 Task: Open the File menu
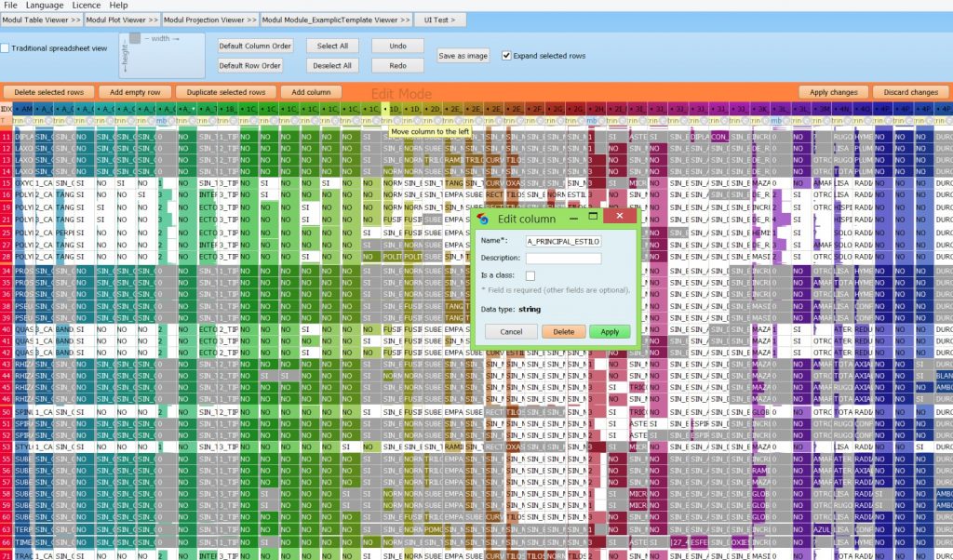pos(10,6)
